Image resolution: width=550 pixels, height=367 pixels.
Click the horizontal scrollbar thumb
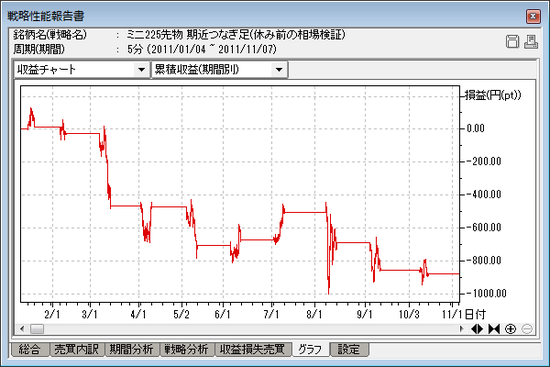[37, 329]
